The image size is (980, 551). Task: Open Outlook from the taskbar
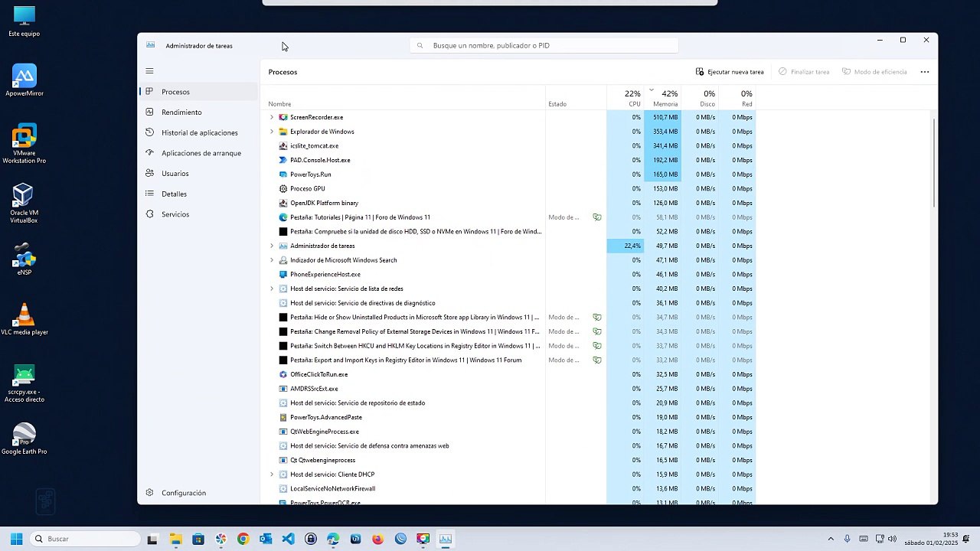pyautogui.click(x=266, y=539)
